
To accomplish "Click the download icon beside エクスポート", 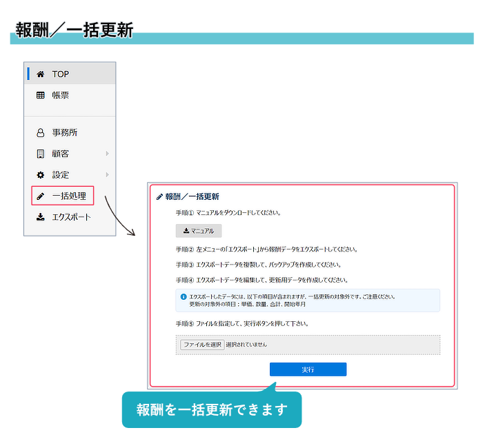I will pyautogui.click(x=40, y=217).
